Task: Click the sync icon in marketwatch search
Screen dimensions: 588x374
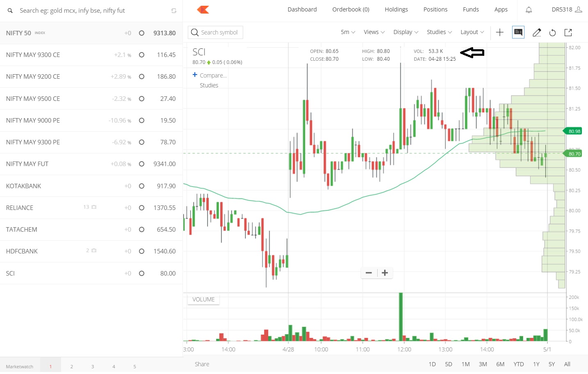Action: click(x=174, y=11)
